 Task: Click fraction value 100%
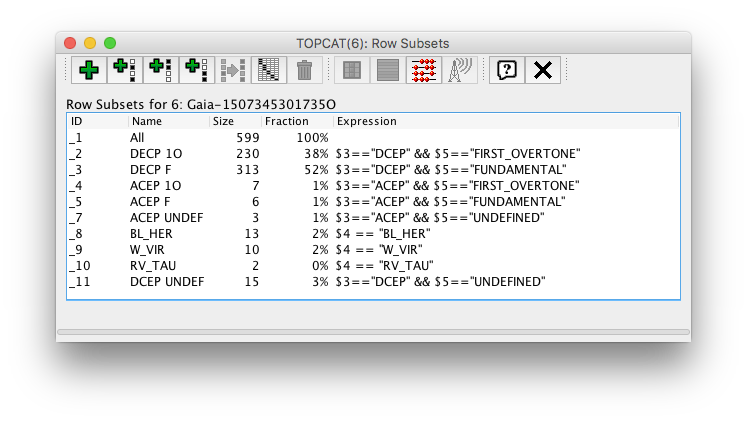click(x=313, y=138)
